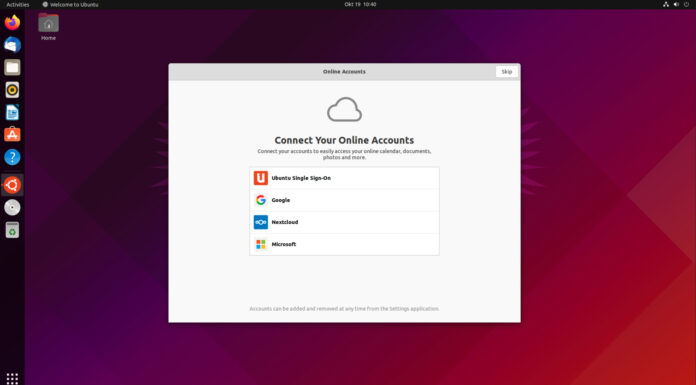Show Applications grid

click(x=12, y=378)
